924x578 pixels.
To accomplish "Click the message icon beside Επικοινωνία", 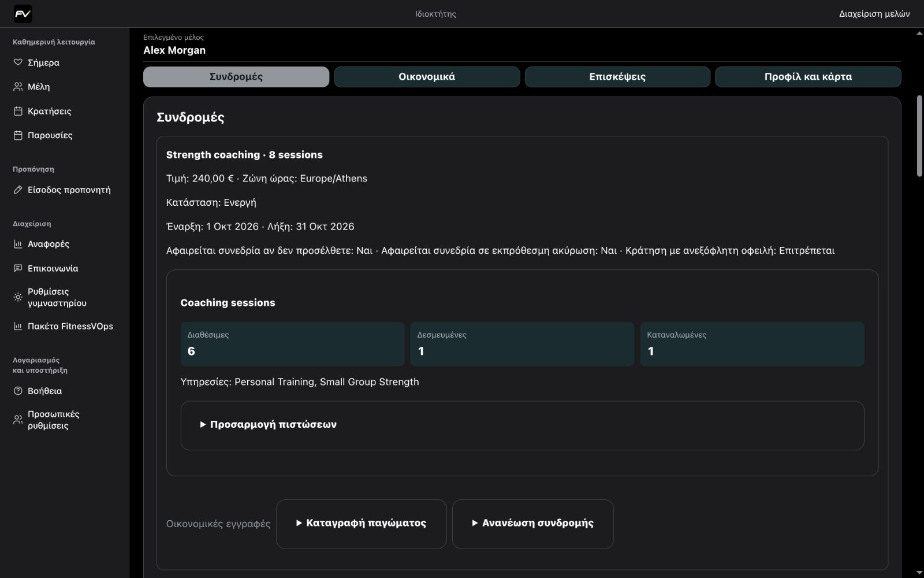I will [18, 268].
